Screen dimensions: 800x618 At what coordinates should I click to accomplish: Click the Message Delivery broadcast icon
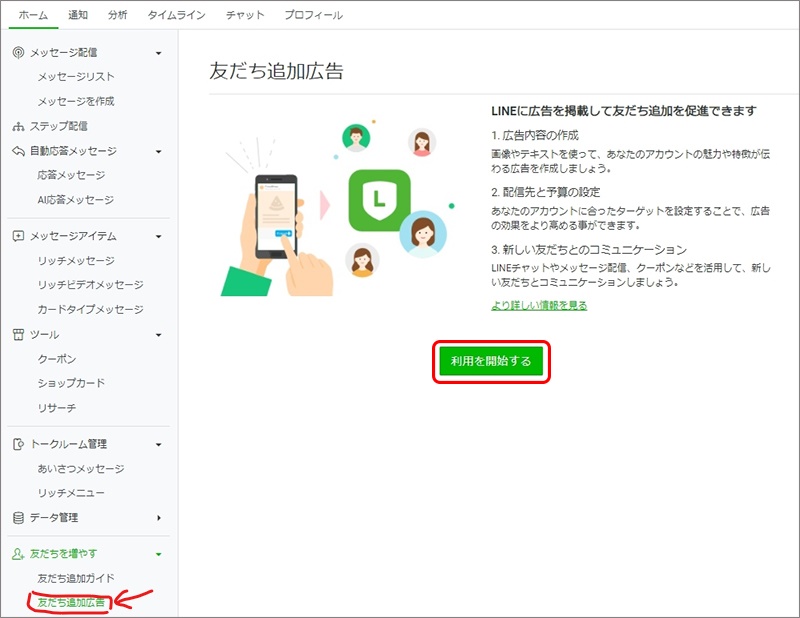click(18, 52)
